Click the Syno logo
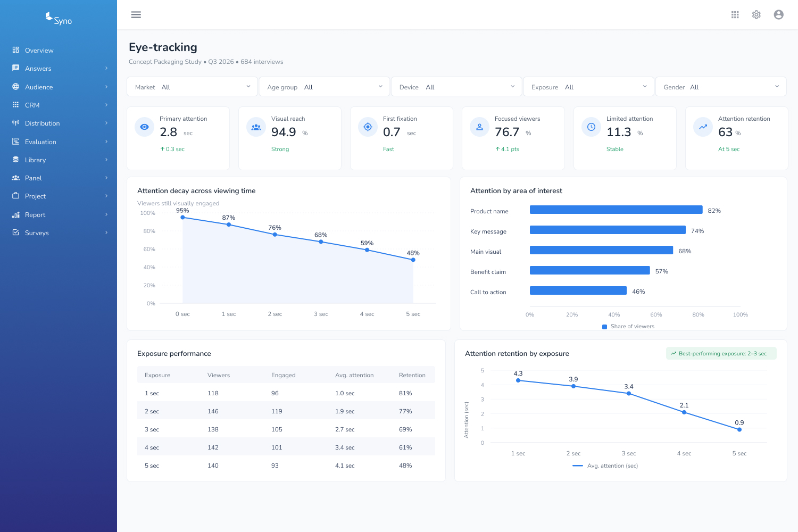The image size is (798, 532). (x=59, y=19)
